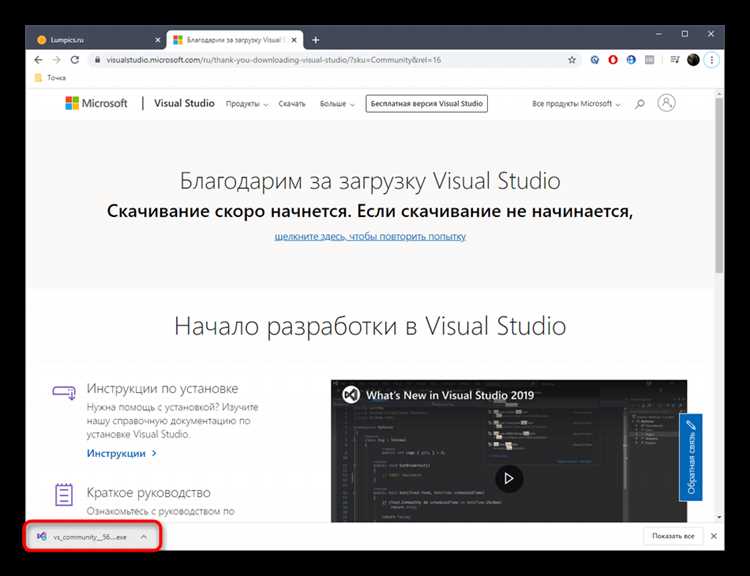Go back using the browser back arrow

pyautogui.click(x=38, y=60)
